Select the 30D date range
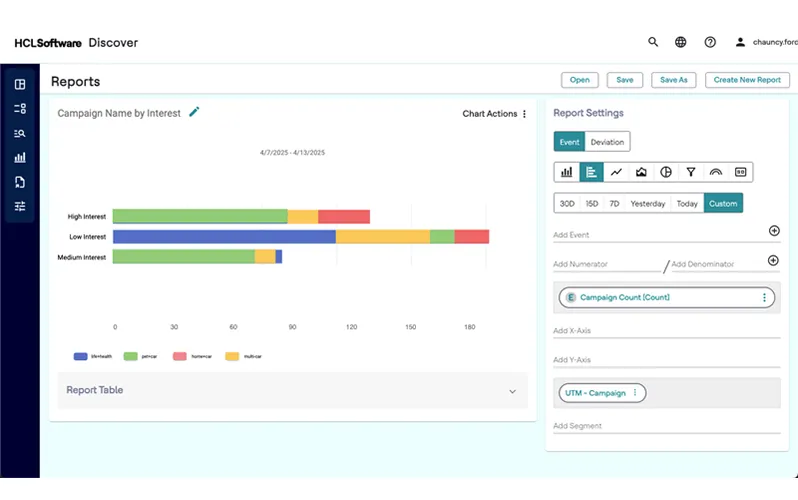The height and width of the screenshot is (500, 798). tap(567, 203)
